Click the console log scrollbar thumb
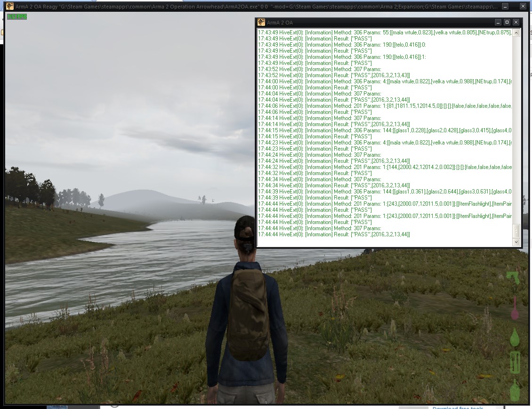The image size is (532, 409). coord(516,231)
